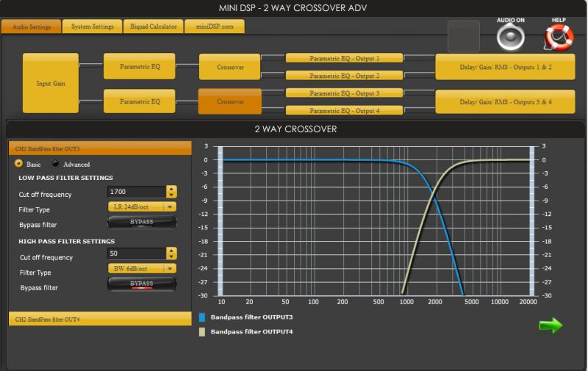Image resolution: width=588 pixels, height=371 pixels.
Task: Click the high pass cut off frequency stepper
Action: pos(172,253)
